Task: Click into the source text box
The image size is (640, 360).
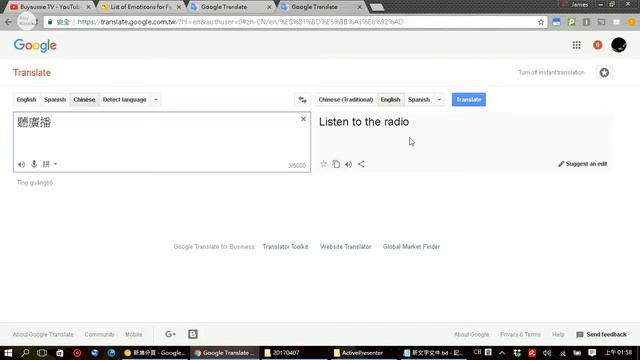Action: click(x=162, y=142)
